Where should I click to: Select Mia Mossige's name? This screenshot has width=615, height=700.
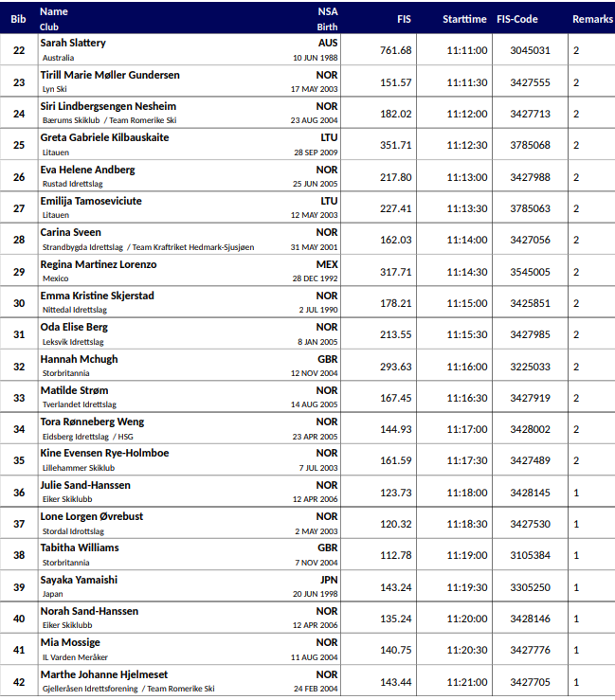click(x=70, y=642)
